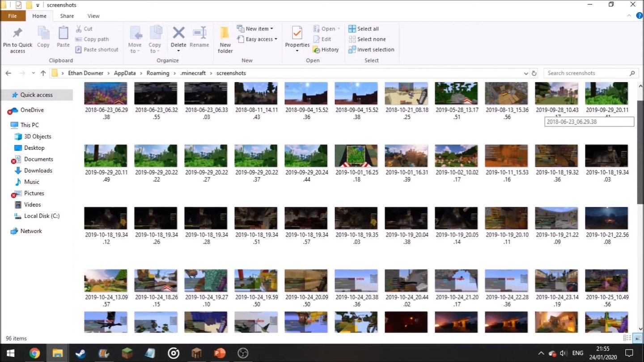Click the vertical scrollbar thumb
The image size is (644, 362).
pos(640,152)
